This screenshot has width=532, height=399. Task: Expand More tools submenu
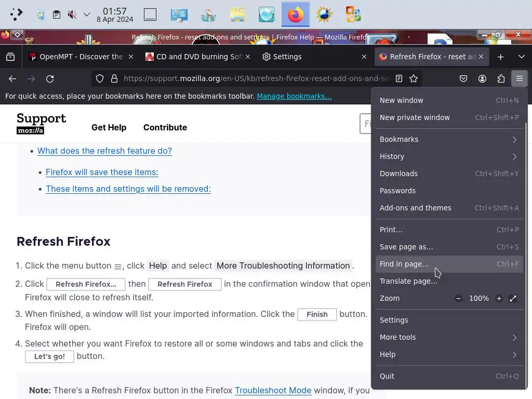(x=449, y=337)
